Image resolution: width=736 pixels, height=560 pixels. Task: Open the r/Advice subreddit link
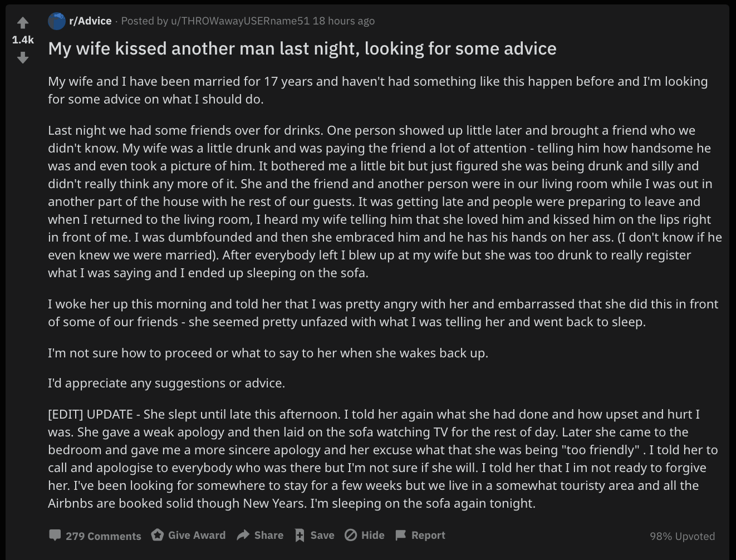(90, 21)
